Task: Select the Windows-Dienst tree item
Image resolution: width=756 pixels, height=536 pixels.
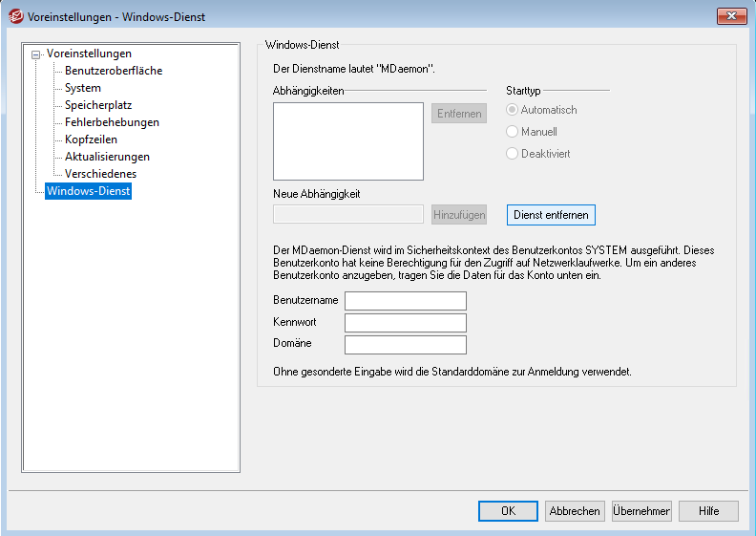Action: click(x=88, y=191)
